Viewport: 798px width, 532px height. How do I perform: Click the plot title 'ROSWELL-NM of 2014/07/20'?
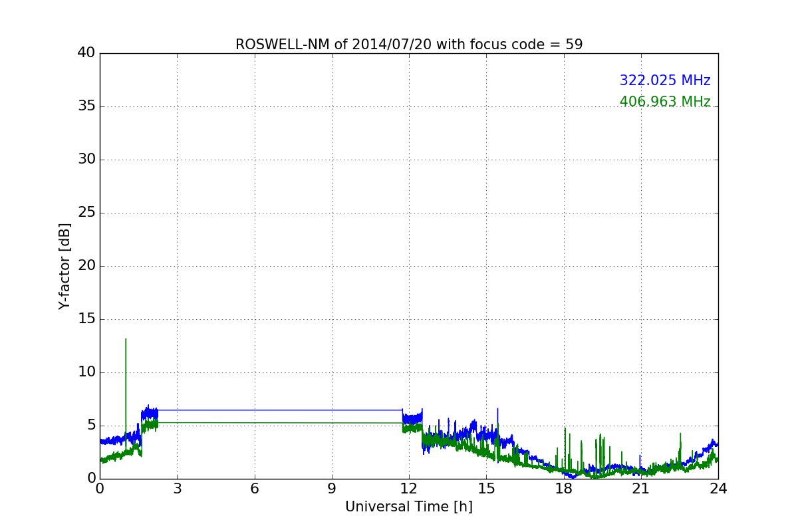(409, 45)
